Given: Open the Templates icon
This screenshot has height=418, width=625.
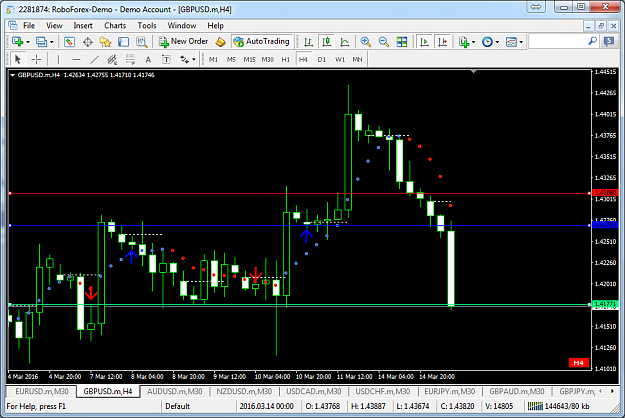Looking at the screenshot, I should (x=511, y=41).
